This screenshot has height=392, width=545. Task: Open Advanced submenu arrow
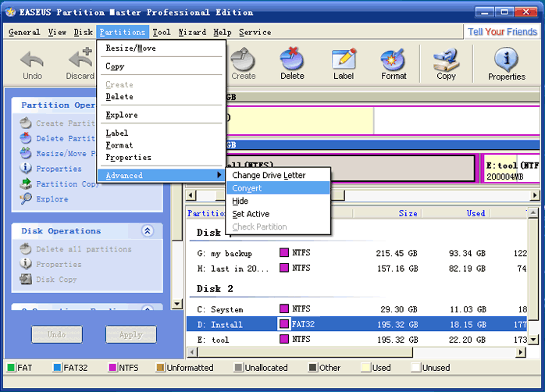point(219,175)
